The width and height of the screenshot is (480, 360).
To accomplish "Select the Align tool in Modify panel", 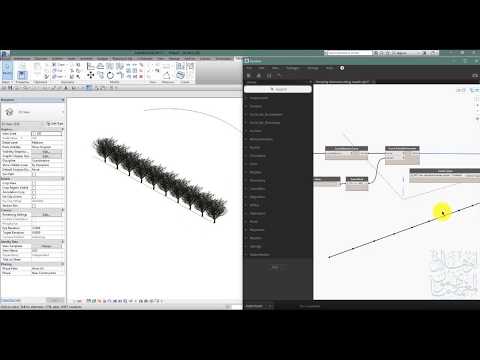I will click(90, 66).
